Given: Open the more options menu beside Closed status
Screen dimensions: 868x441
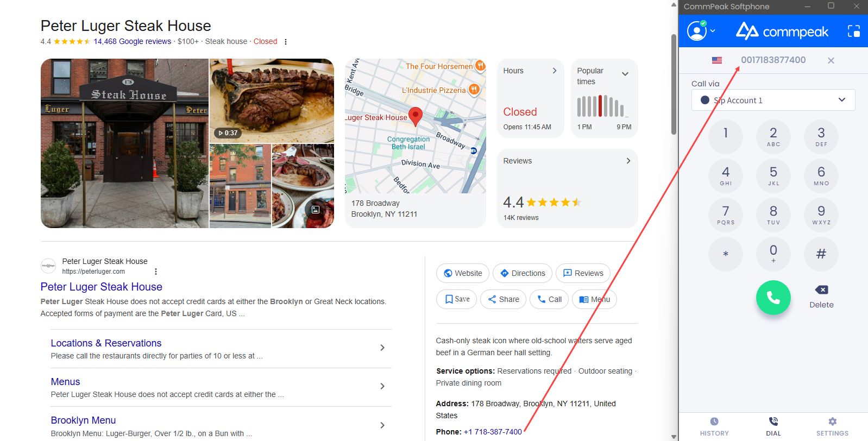Looking at the screenshot, I should [x=286, y=42].
